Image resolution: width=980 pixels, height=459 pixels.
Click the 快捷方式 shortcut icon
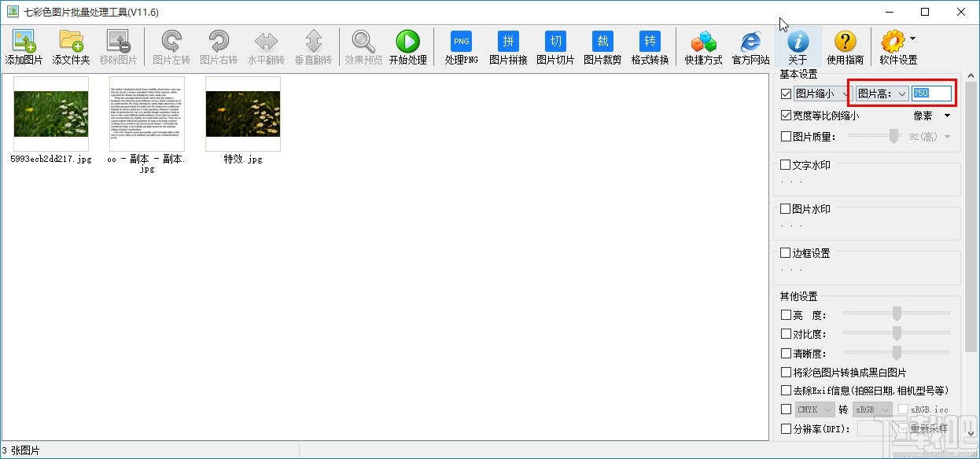pos(703,47)
